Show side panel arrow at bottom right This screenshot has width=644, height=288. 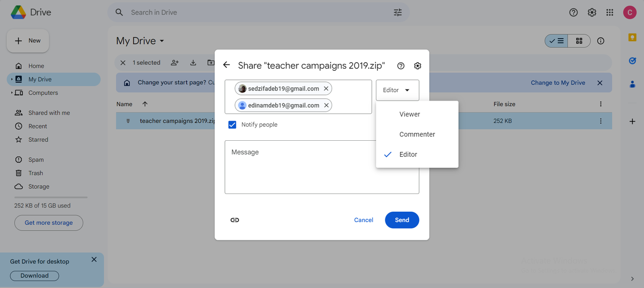[x=632, y=279]
